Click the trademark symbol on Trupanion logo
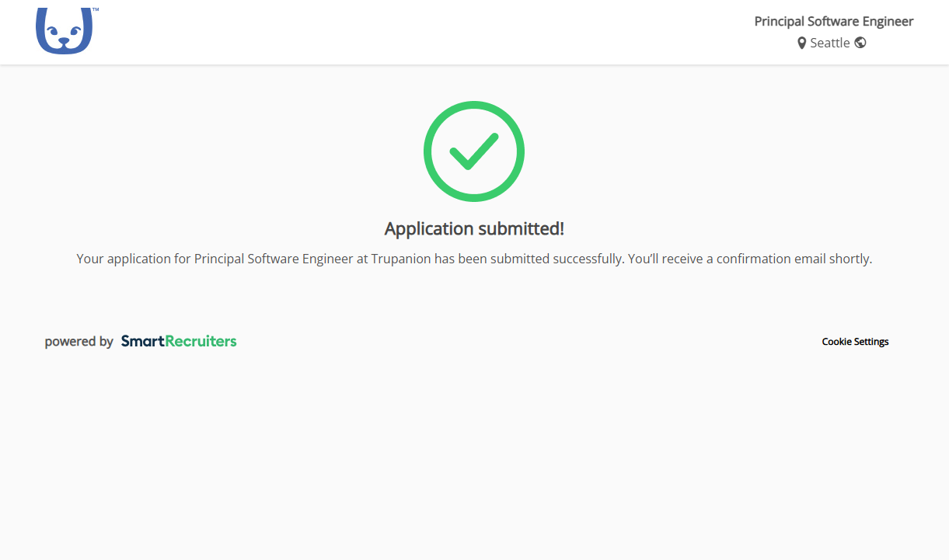Image resolution: width=949 pixels, height=560 pixels. 96,10
